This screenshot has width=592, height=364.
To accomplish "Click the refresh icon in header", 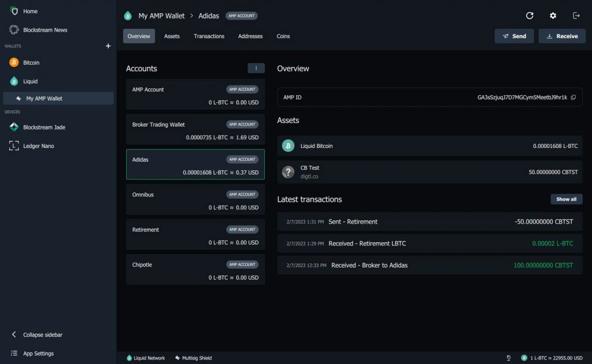I will point(530,16).
